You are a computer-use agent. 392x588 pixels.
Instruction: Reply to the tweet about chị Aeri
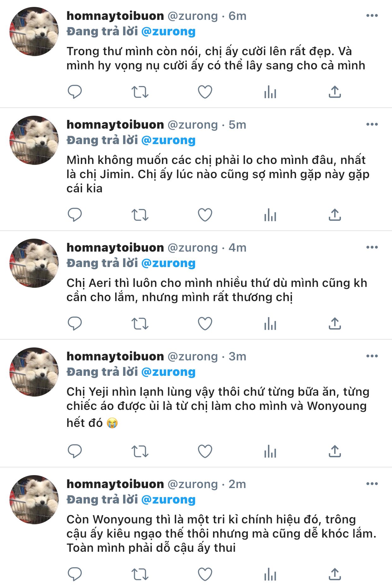(x=75, y=324)
